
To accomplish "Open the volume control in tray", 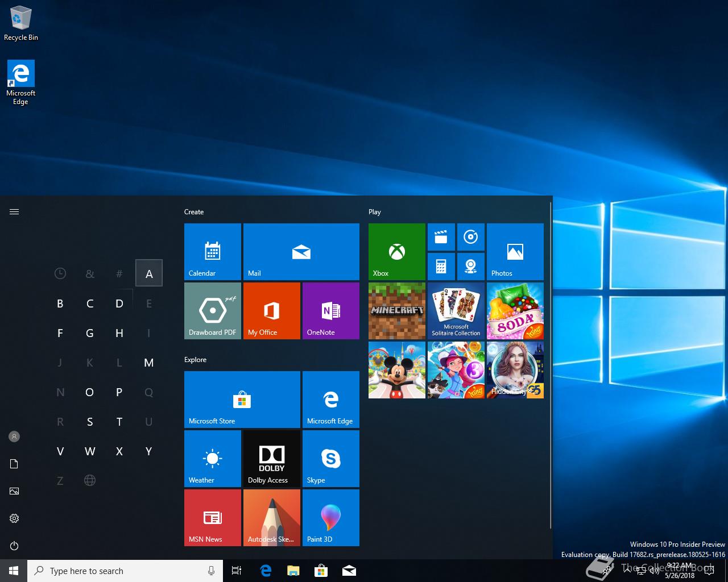I will pyautogui.click(x=654, y=571).
